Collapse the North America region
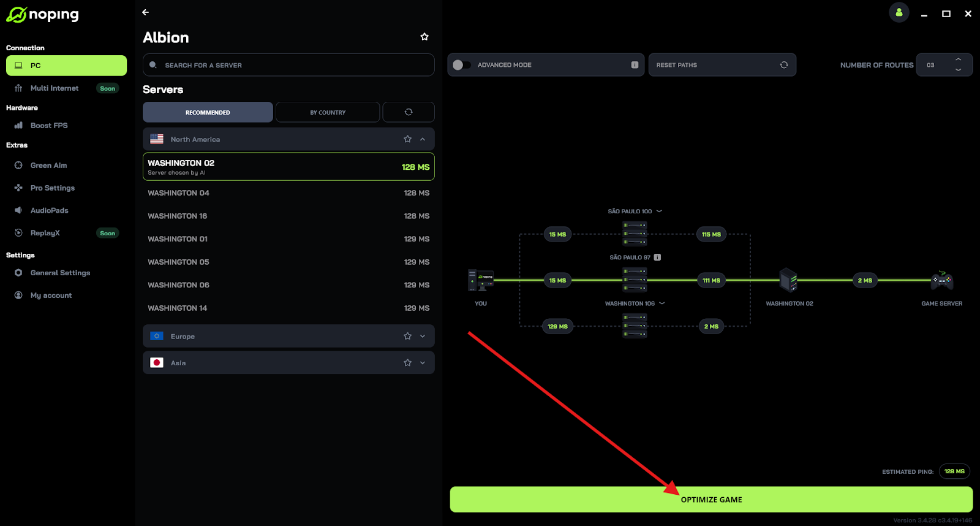980x526 pixels. [423, 139]
